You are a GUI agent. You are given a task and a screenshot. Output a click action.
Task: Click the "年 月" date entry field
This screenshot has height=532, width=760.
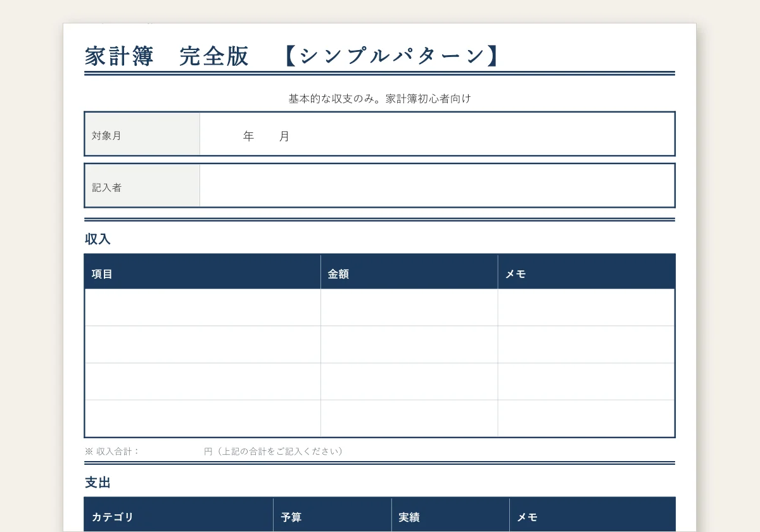[x=437, y=134]
